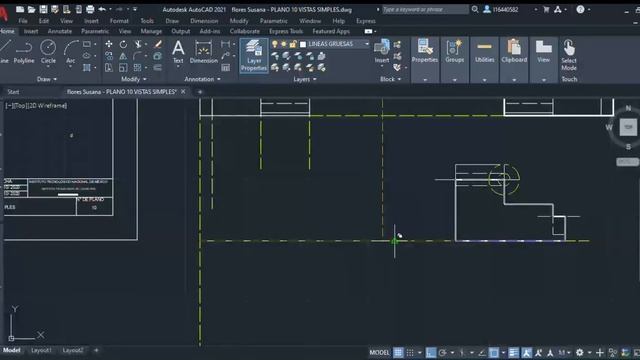Image resolution: width=640 pixels, height=360 pixels.
Task: Select the Copy tool in Modify panel
Action: pos(109,56)
